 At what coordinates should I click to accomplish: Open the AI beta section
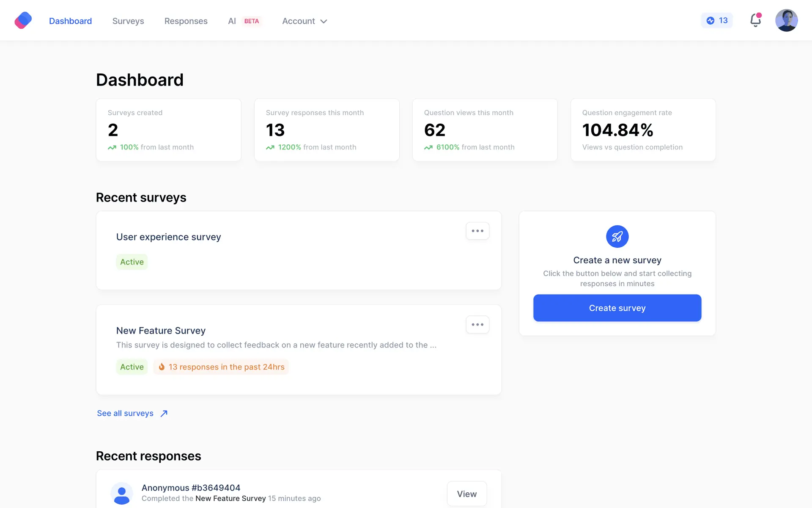[x=244, y=21]
